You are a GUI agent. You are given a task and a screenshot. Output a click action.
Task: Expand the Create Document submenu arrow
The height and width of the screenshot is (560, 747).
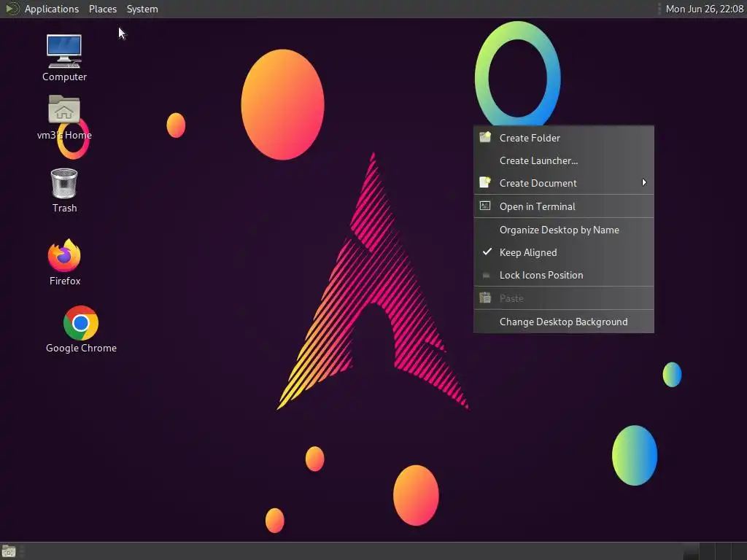(644, 182)
